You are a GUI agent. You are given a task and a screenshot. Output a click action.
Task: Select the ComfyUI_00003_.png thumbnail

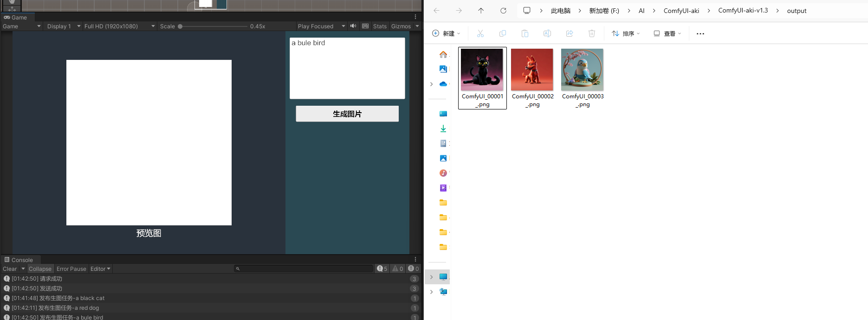tap(582, 70)
